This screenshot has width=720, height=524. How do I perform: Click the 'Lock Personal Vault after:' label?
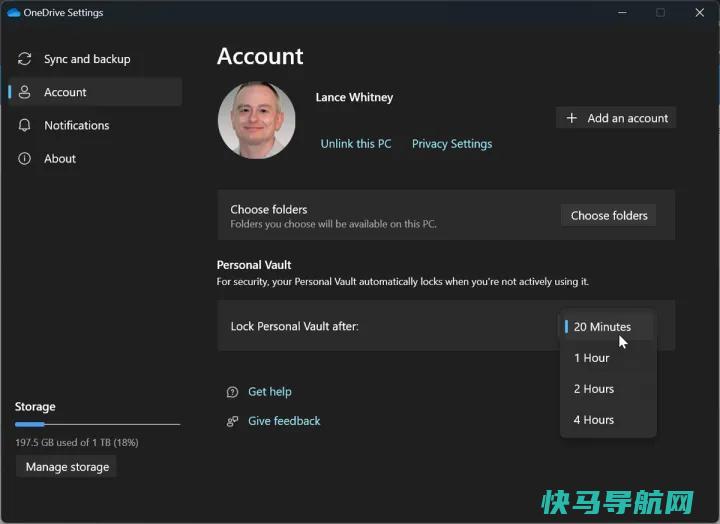click(x=294, y=327)
